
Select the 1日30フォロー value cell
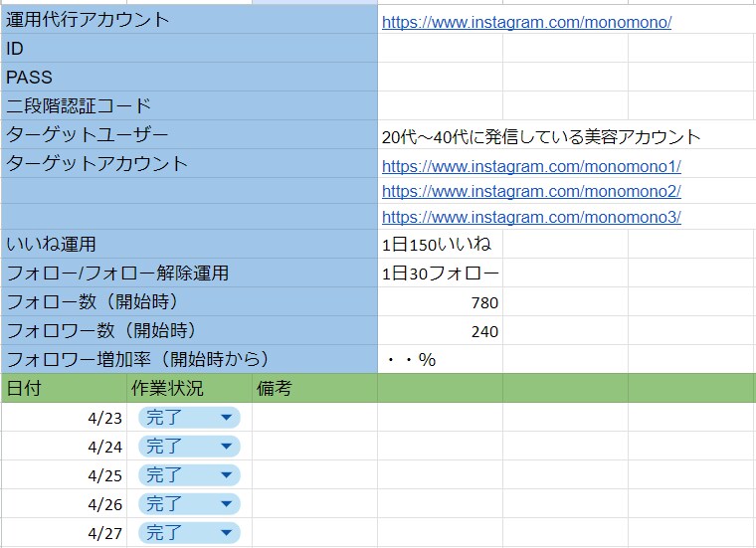click(440, 273)
